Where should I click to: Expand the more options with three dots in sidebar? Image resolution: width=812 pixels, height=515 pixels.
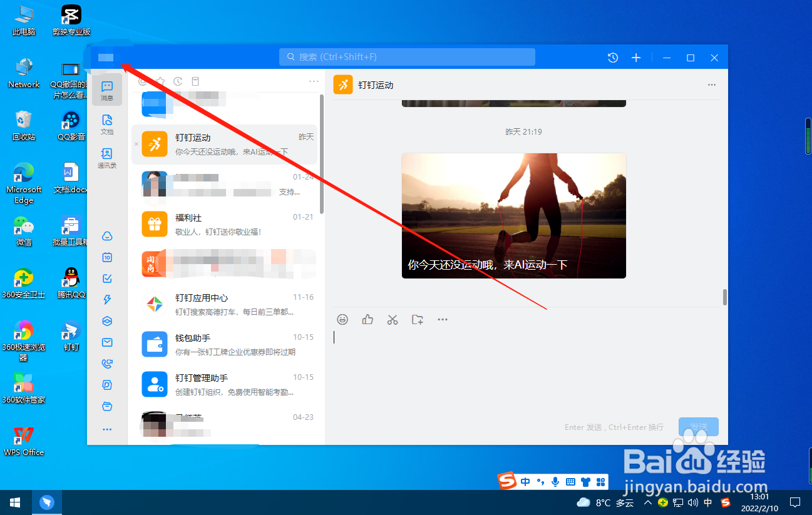point(106,429)
